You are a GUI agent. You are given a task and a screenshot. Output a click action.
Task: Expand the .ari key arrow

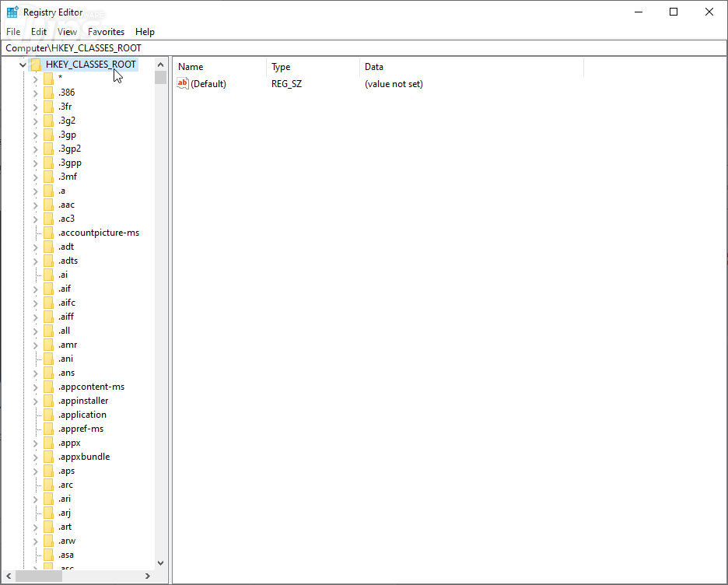[x=35, y=499]
